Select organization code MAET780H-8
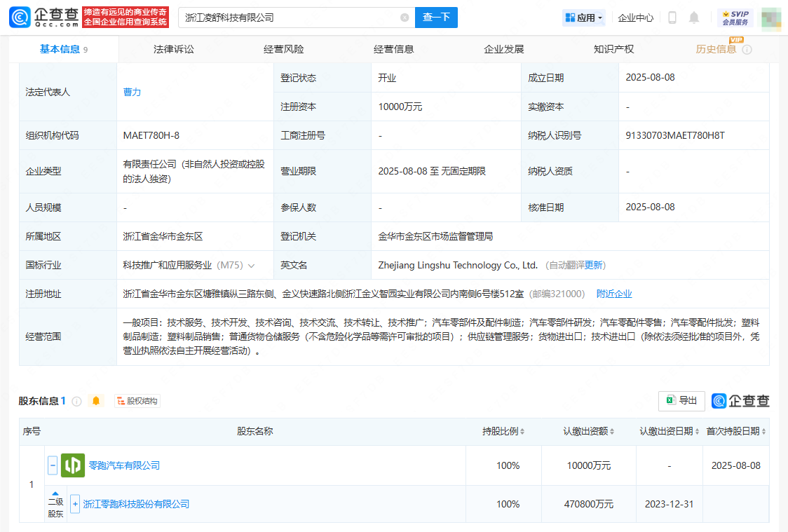The height and width of the screenshot is (532, 788). (x=151, y=136)
